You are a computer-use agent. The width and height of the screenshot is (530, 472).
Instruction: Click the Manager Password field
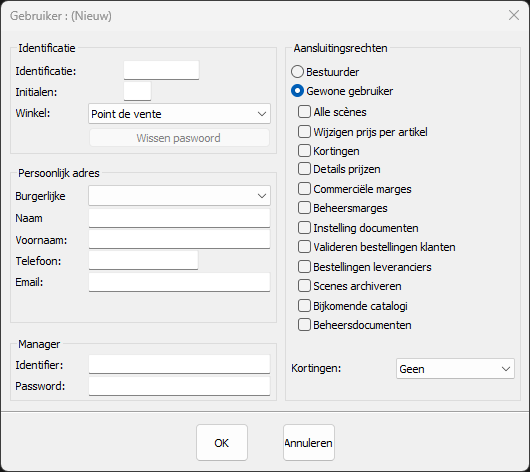[179, 386]
